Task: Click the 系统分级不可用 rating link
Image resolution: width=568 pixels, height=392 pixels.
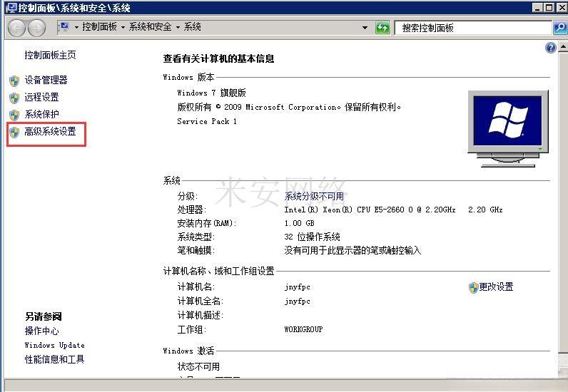Action: [314, 196]
